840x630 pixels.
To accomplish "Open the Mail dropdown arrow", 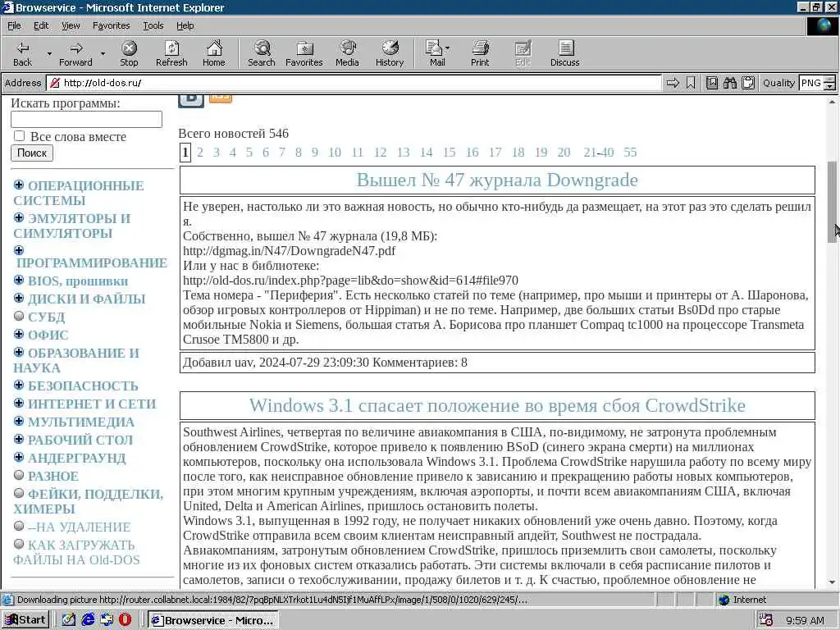I will coord(448,48).
